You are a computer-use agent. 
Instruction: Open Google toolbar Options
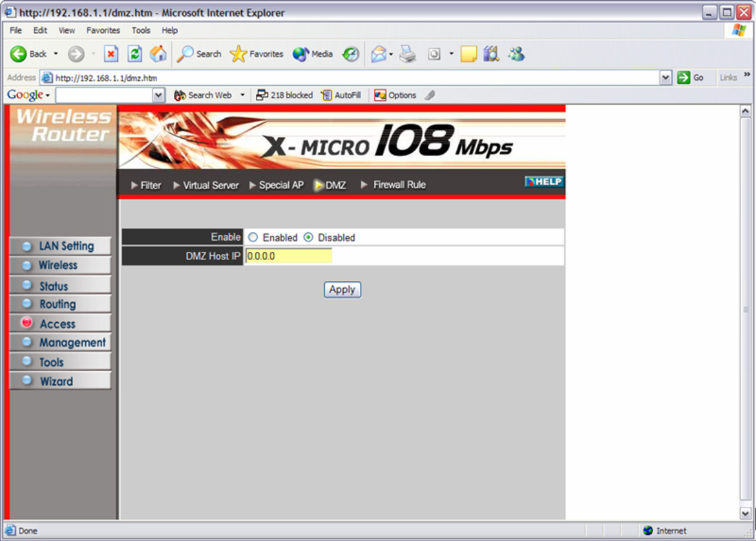tap(395, 96)
